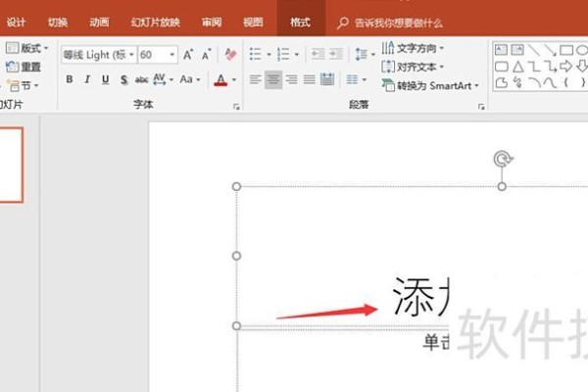Select the scribble shape tool
This screenshot has width=588, height=392.
tap(517, 83)
